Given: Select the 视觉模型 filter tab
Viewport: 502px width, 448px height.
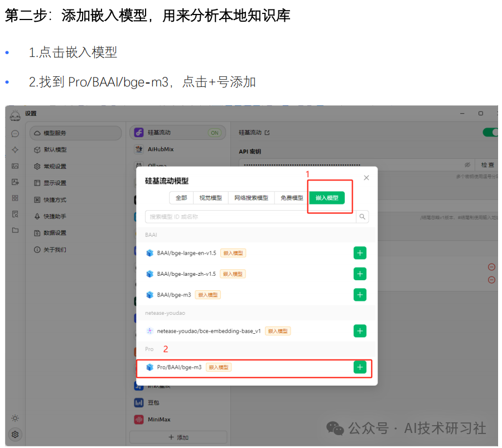Looking at the screenshot, I should point(210,198).
